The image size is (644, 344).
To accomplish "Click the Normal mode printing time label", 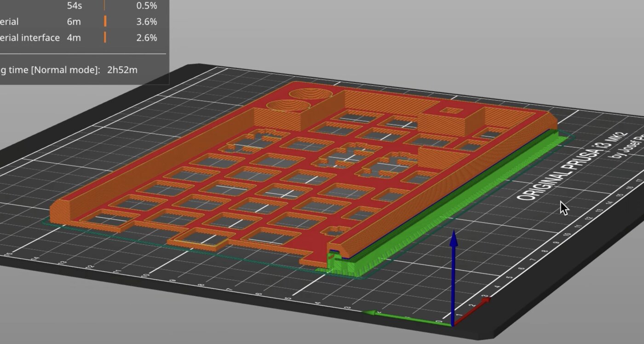I will point(50,70).
